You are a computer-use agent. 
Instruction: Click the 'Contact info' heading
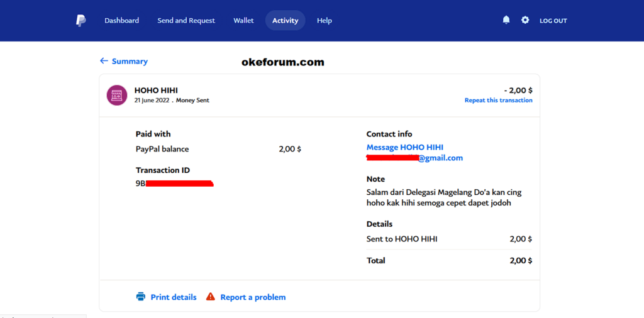389,134
